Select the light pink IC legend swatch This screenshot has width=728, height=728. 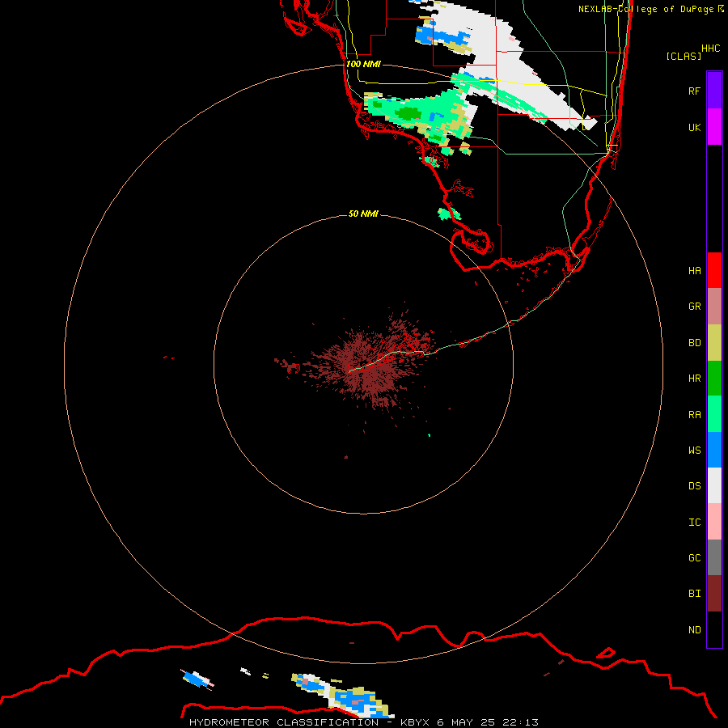(x=714, y=522)
